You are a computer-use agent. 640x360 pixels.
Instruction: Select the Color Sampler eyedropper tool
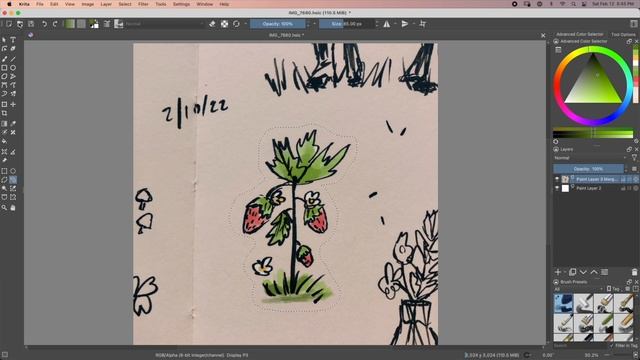click(x=13, y=124)
